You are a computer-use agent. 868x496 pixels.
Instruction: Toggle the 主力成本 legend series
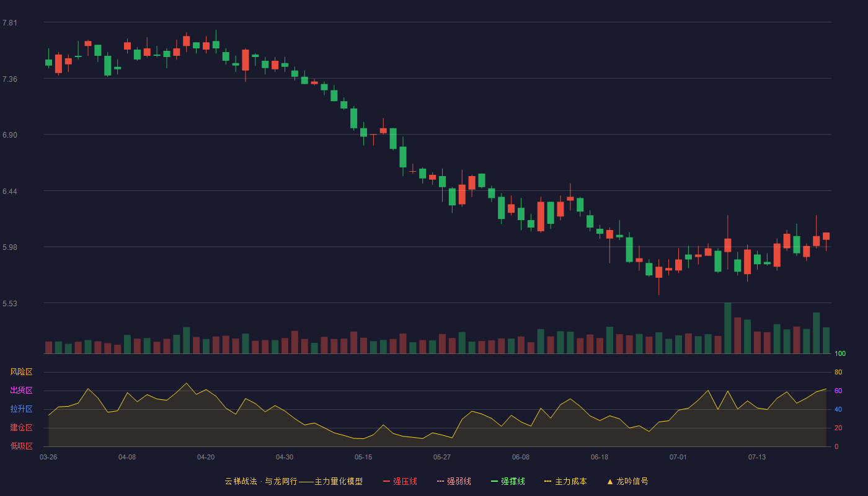coord(565,481)
